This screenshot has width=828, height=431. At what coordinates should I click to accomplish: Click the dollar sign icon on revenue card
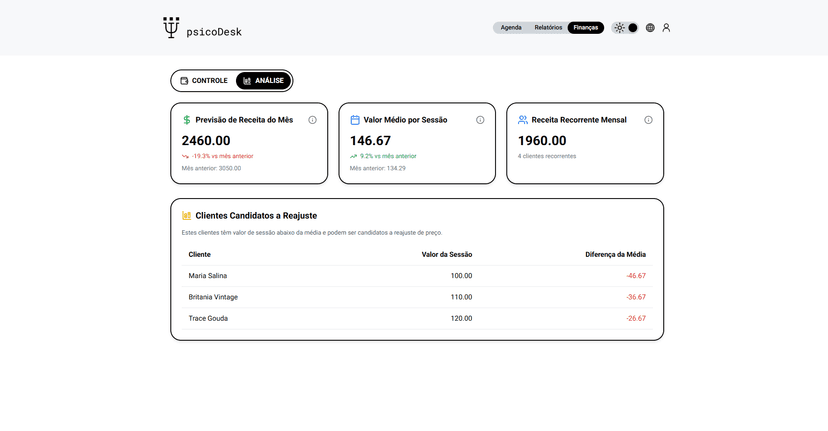pos(187,120)
